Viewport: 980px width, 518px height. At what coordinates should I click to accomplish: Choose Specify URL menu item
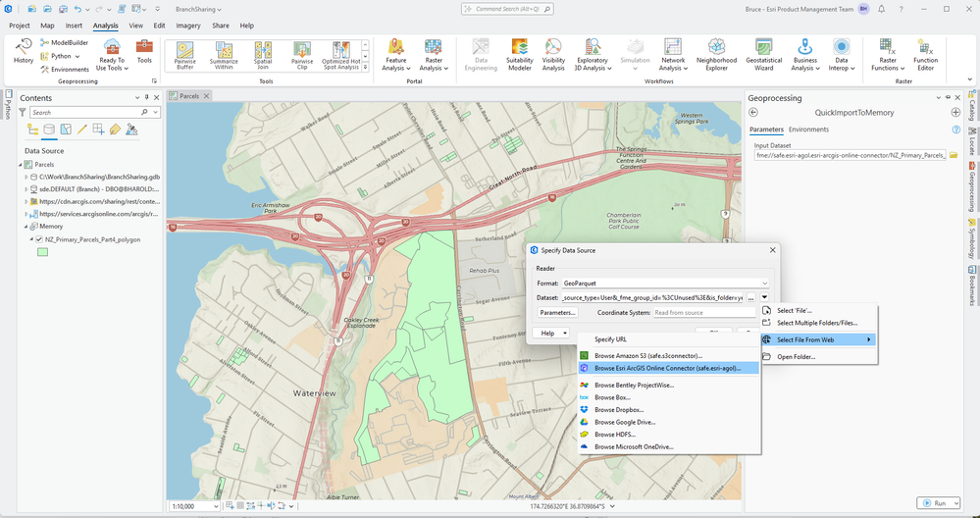coord(669,339)
